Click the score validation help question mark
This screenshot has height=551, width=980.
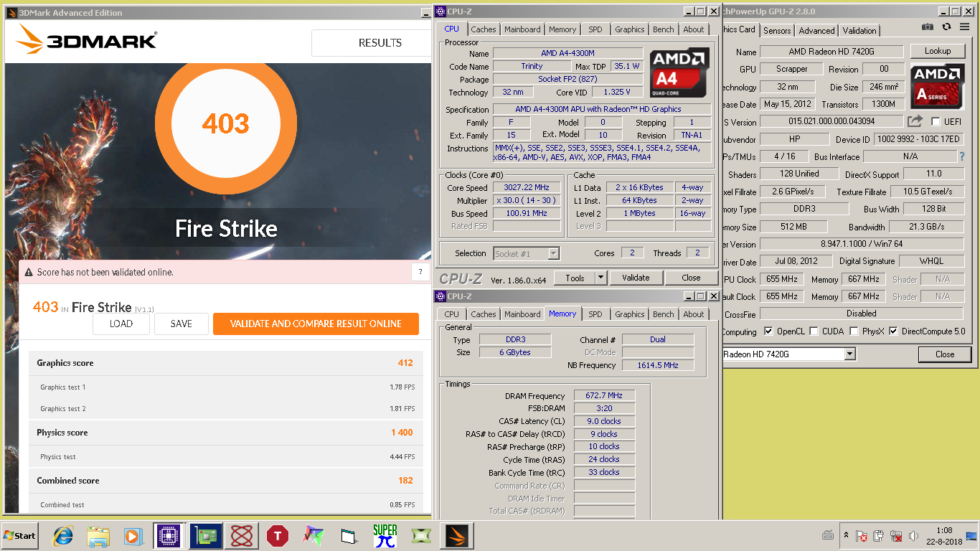tap(420, 272)
